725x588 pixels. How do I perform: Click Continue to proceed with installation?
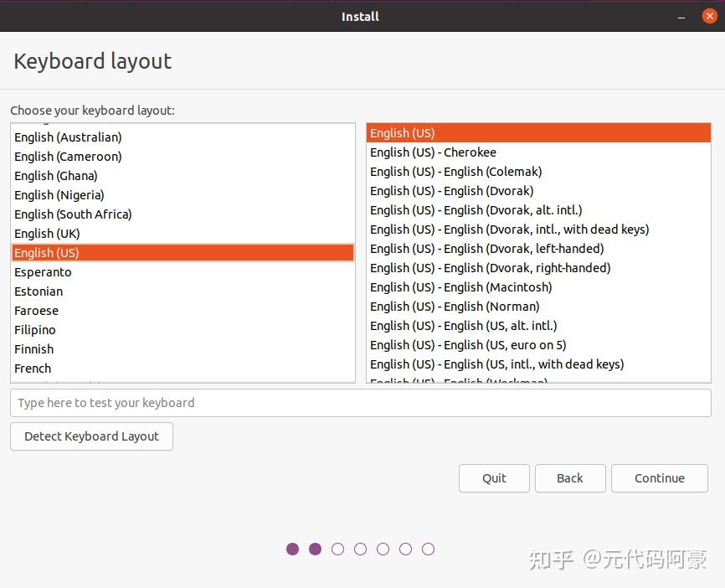point(659,477)
